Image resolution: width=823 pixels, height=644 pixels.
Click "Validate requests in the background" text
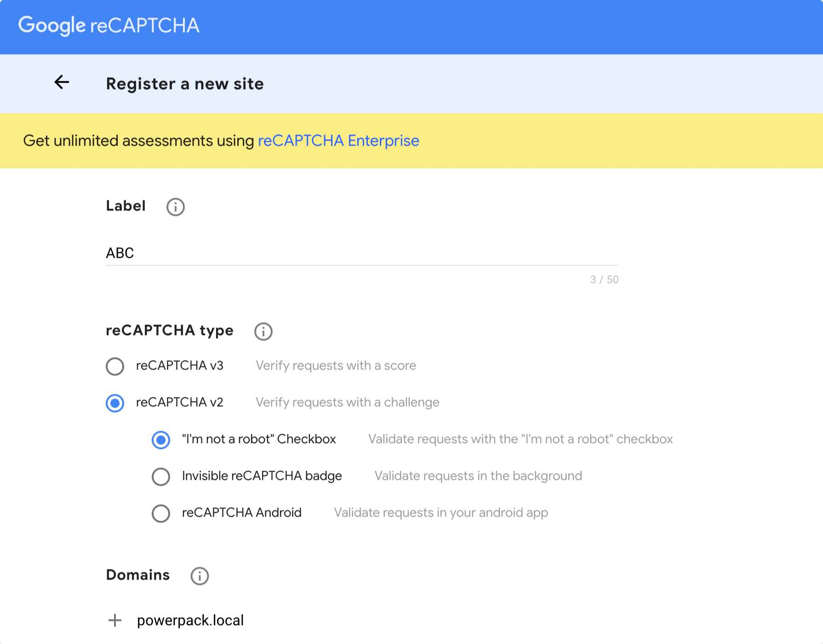[x=478, y=476]
